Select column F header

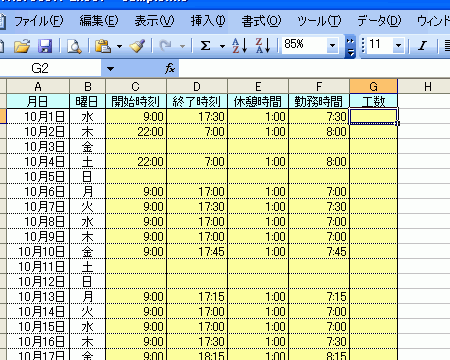click(319, 87)
